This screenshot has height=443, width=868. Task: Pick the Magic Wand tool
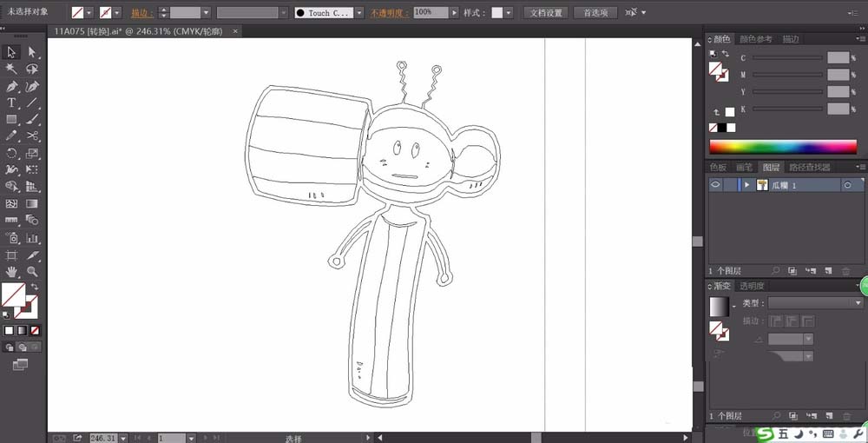tap(11, 69)
